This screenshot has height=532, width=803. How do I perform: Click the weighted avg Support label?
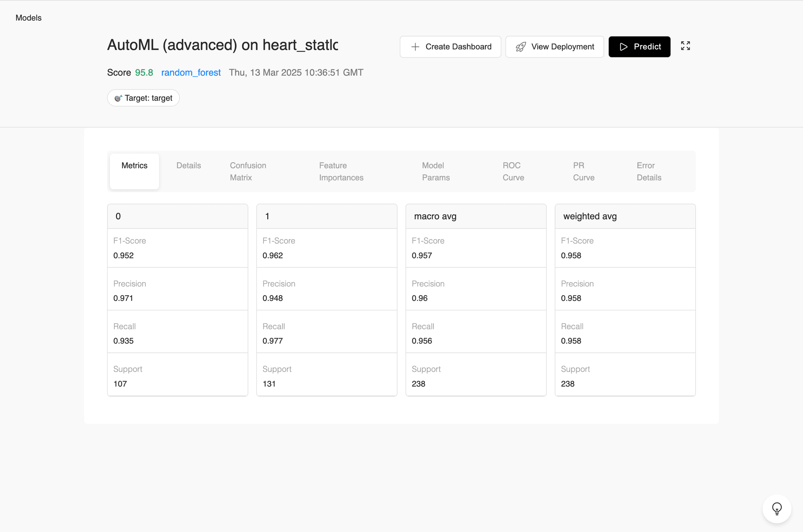click(x=575, y=369)
